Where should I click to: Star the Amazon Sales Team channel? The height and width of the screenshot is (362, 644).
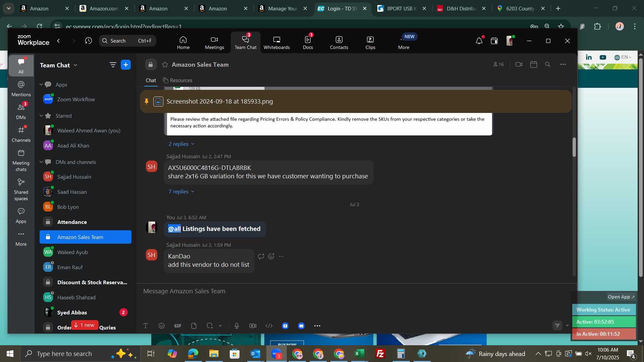pyautogui.click(x=165, y=65)
